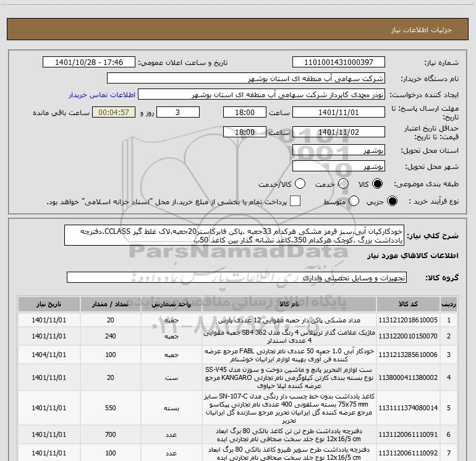Click the delivery province field بوشهر

339,150
